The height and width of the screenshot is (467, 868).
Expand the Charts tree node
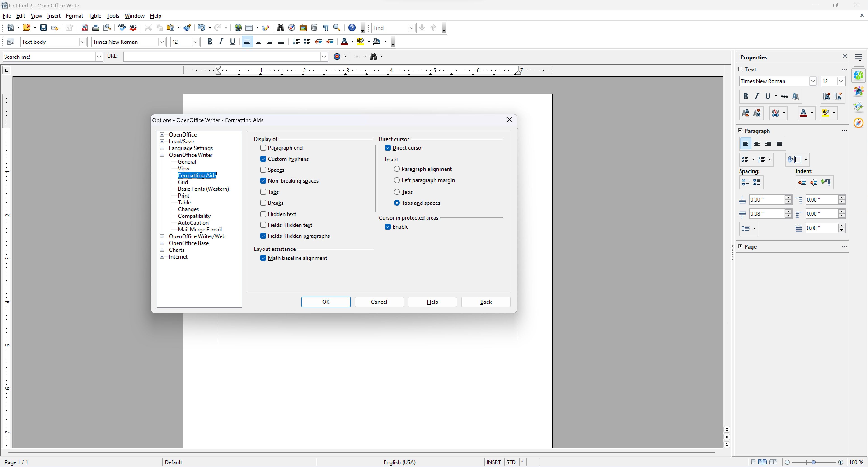click(162, 250)
